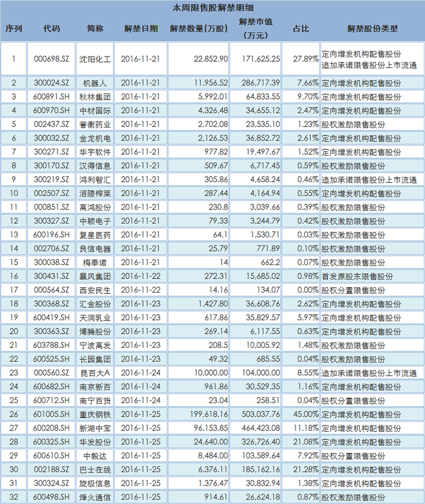
Task: Click the market value 464,423.08
Action: coord(260,429)
